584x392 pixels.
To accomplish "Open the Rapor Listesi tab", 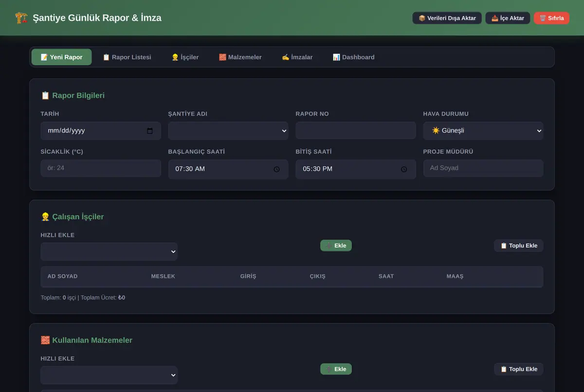I will tap(127, 57).
